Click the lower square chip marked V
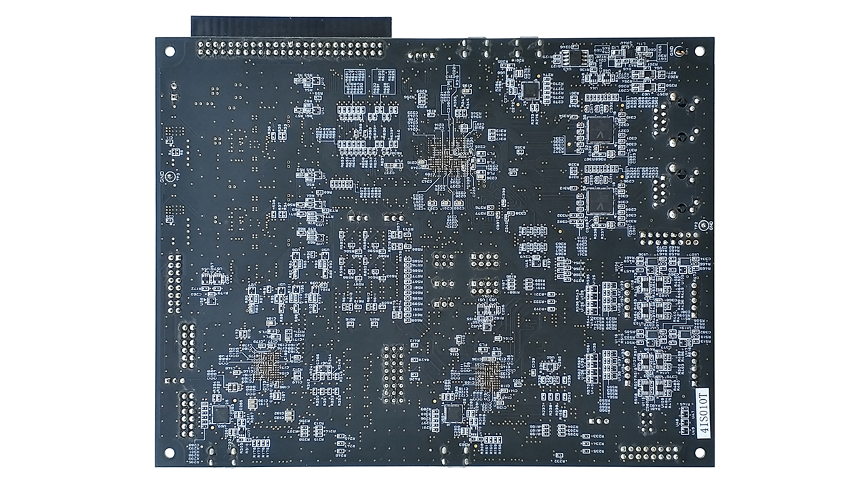This screenshot has height=488, width=868. click(x=600, y=201)
